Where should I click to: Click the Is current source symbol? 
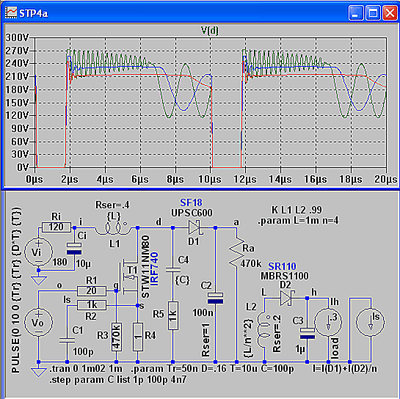370,322
